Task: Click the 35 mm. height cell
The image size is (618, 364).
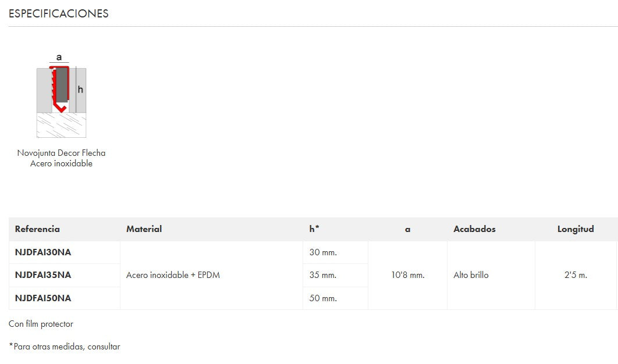Action: point(323,275)
